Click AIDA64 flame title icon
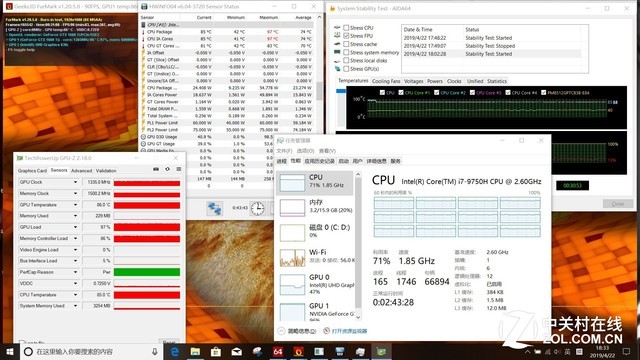Image resolution: width=640 pixels, height=360 pixels. (332, 8)
